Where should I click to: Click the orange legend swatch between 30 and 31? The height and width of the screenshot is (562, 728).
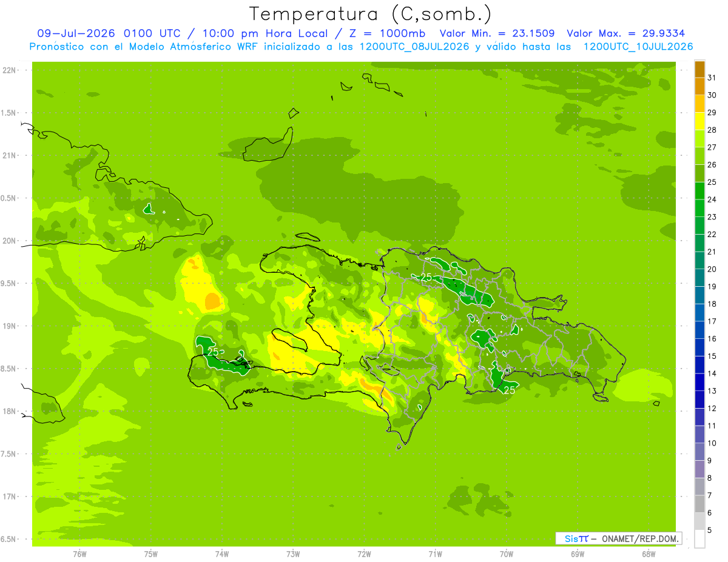click(x=700, y=86)
